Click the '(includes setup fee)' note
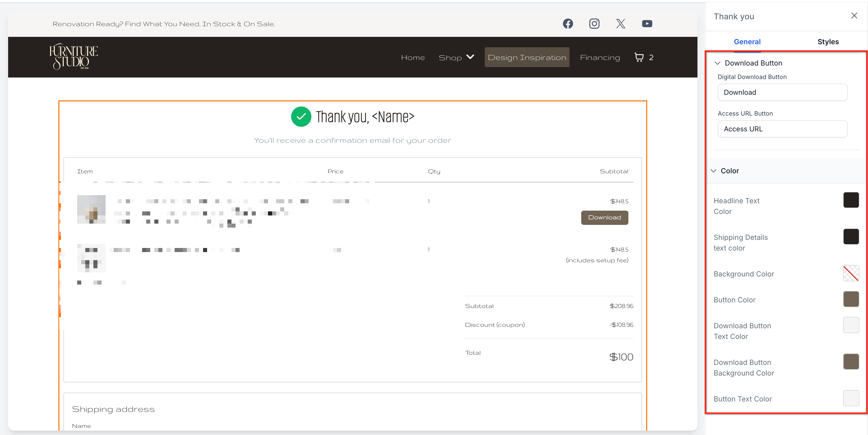The height and width of the screenshot is (435, 868). coord(597,260)
